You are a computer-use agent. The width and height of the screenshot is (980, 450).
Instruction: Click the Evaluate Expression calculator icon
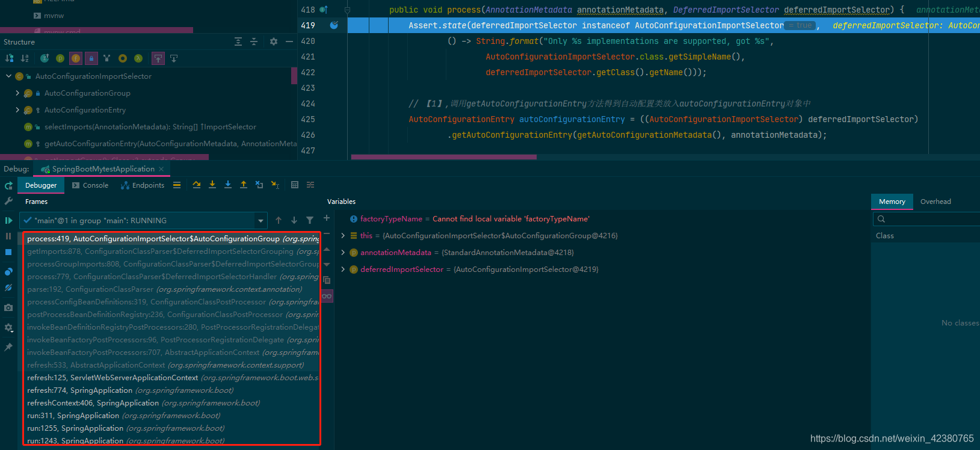tap(295, 185)
